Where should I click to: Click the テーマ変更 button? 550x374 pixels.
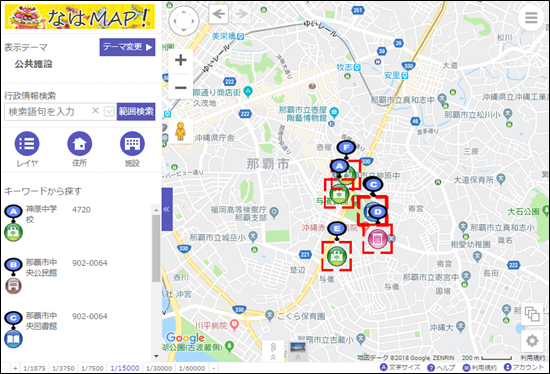(127, 47)
